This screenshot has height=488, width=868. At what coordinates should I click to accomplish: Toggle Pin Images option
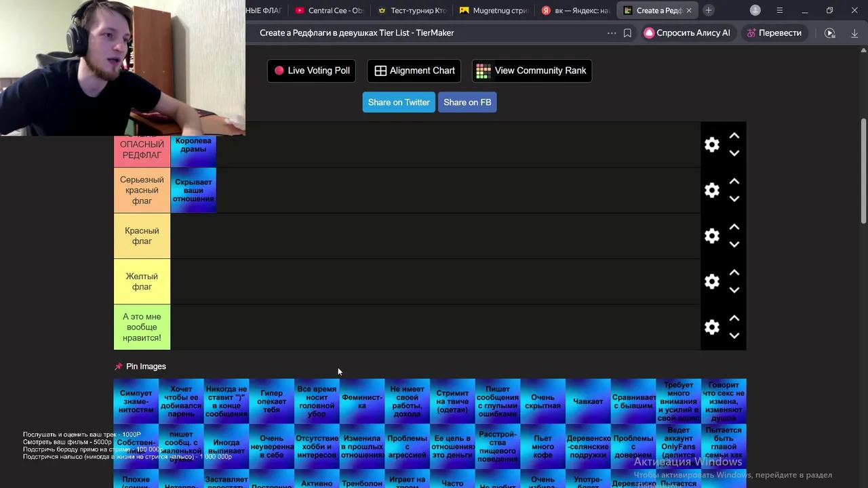(x=140, y=366)
